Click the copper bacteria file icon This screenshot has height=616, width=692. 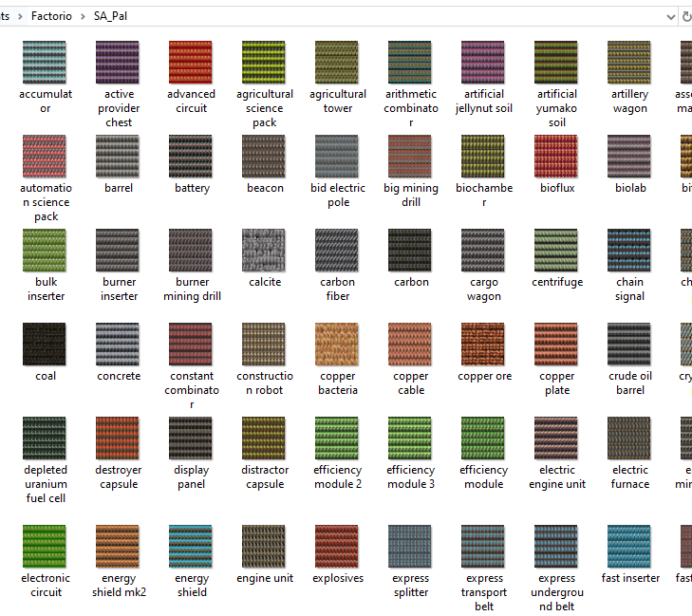[337, 345]
